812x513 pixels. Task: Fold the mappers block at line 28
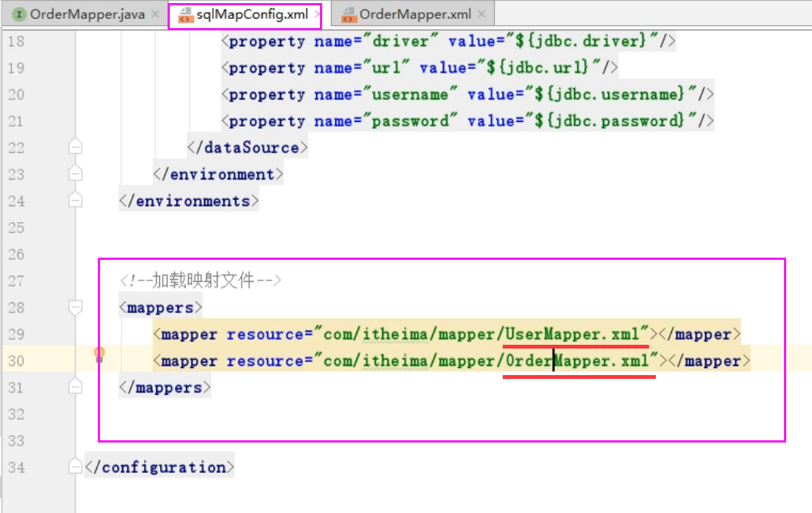(75, 308)
